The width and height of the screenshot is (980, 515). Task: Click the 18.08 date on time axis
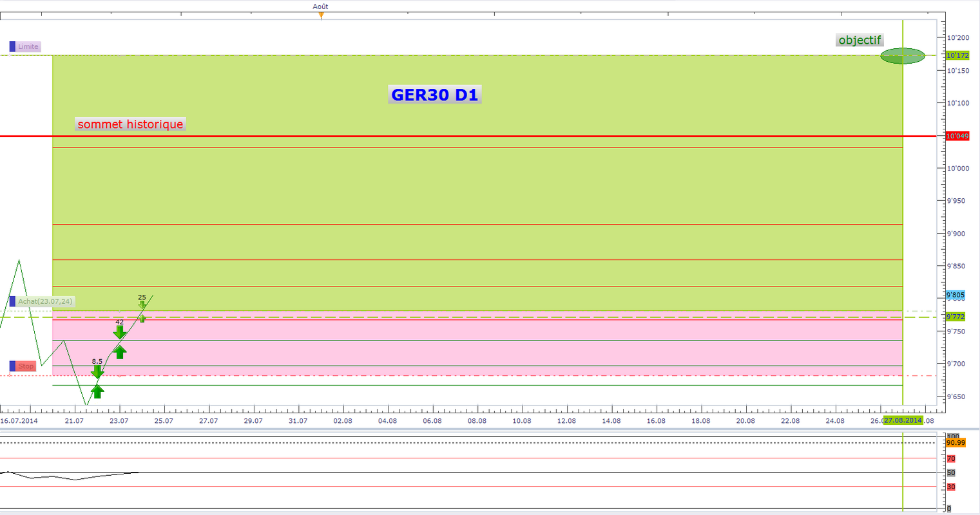[x=701, y=421]
